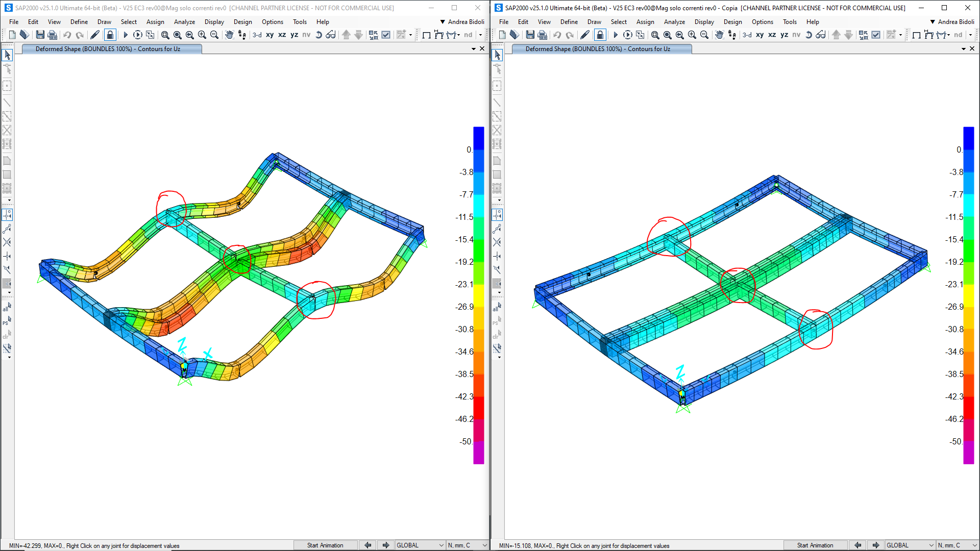Set 3-d view in left window

pos(257,35)
